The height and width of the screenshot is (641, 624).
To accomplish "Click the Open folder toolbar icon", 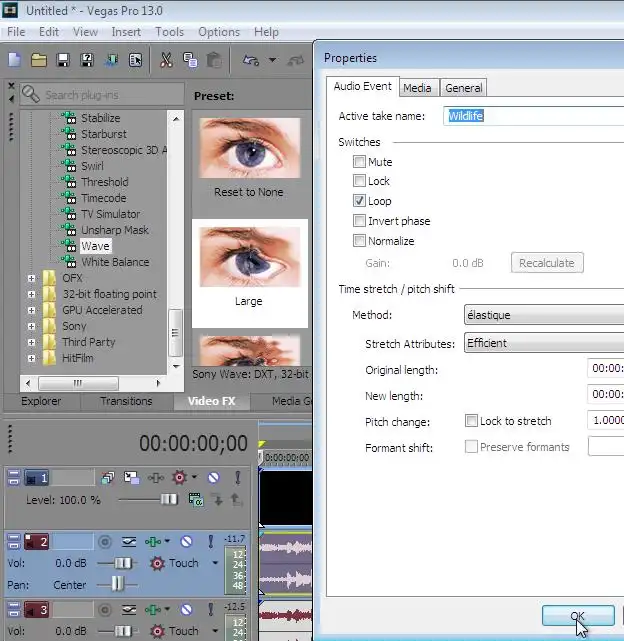I will 39,60.
